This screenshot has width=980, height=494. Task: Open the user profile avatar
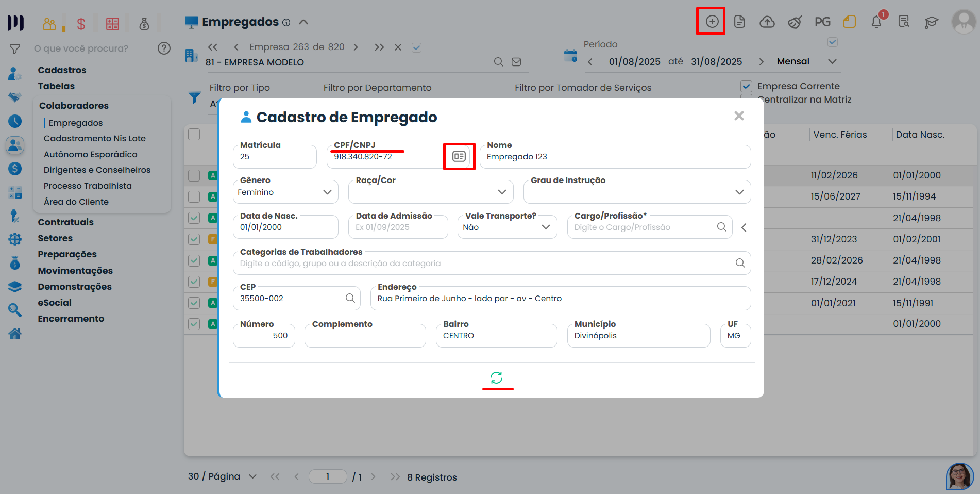pyautogui.click(x=964, y=22)
